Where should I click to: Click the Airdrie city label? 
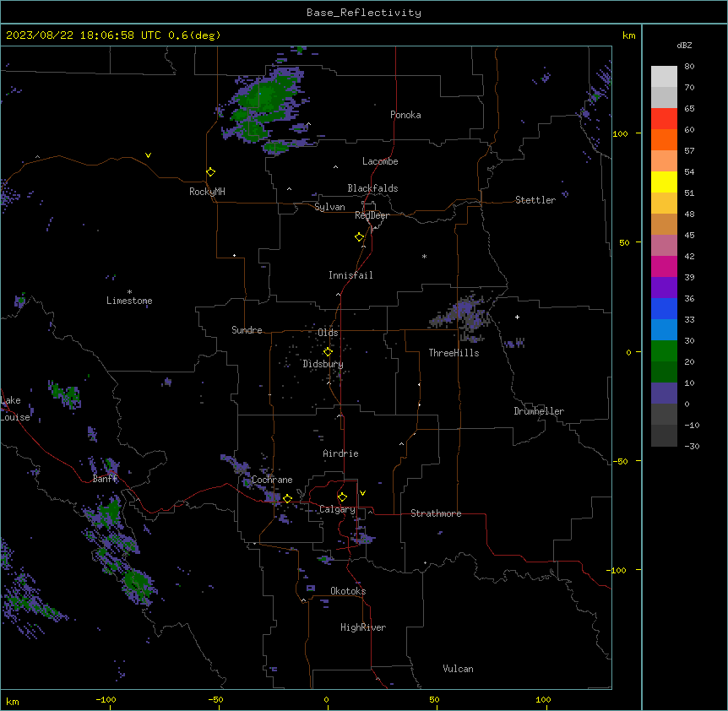tap(341, 453)
